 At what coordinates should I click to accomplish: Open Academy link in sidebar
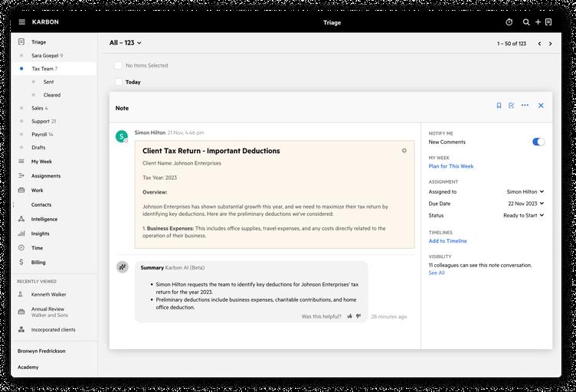point(28,367)
